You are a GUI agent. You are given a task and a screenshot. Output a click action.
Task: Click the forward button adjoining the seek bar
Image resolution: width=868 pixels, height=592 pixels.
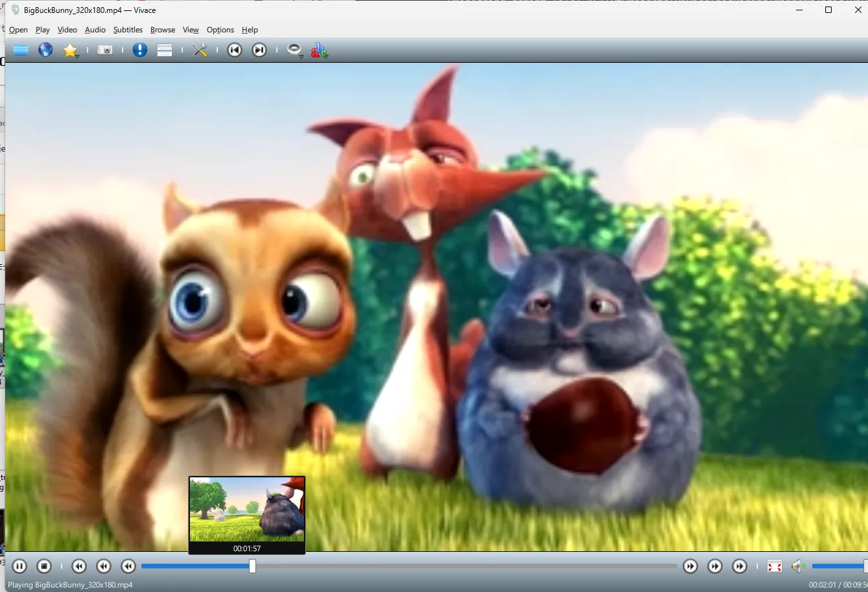coord(690,566)
